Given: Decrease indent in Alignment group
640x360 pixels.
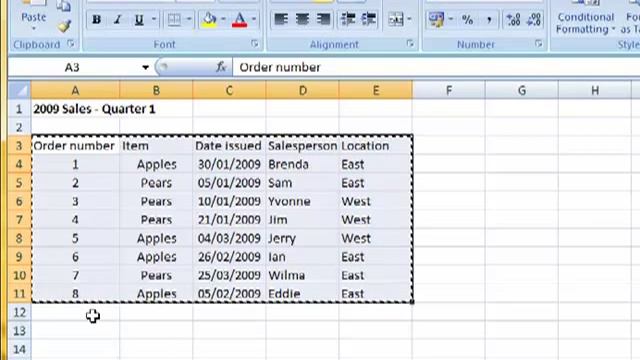Looking at the screenshot, I should (348, 19).
